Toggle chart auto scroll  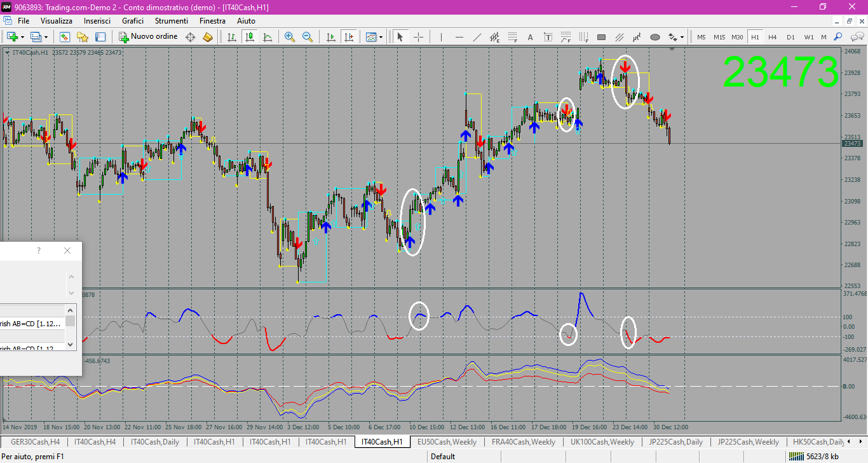coord(330,37)
